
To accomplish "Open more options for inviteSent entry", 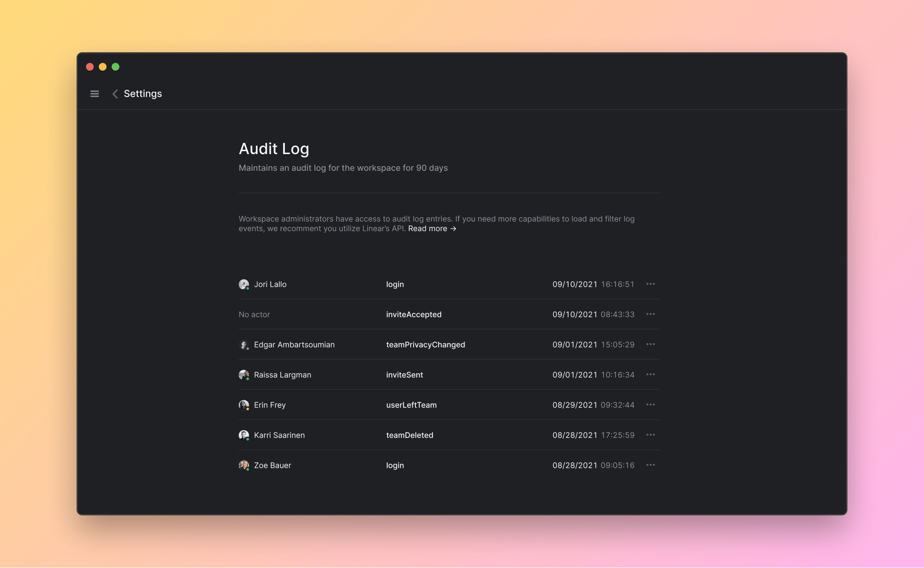I will pyautogui.click(x=650, y=375).
